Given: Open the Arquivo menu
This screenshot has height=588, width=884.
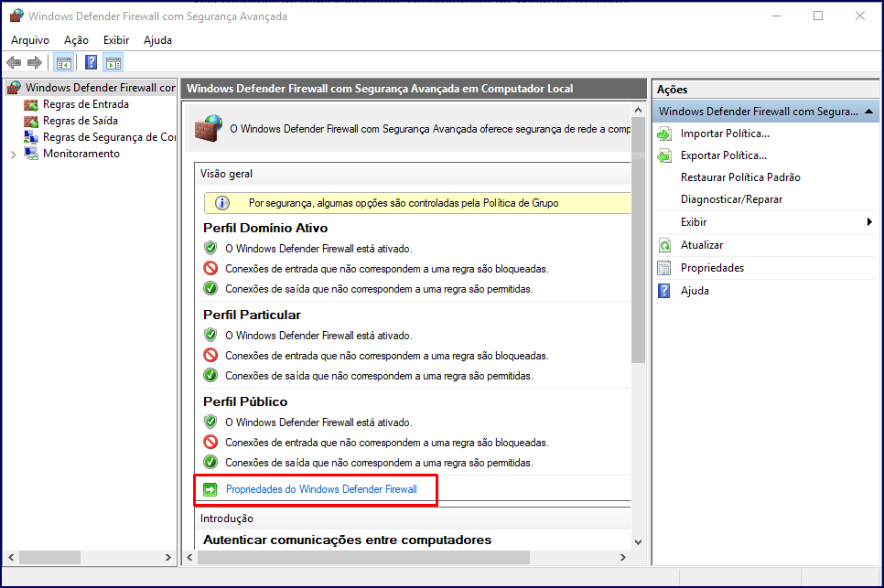Looking at the screenshot, I should tap(30, 40).
